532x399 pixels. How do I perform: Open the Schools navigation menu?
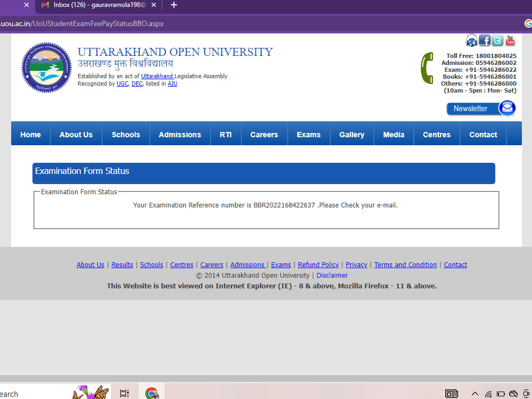(x=126, y=135)
